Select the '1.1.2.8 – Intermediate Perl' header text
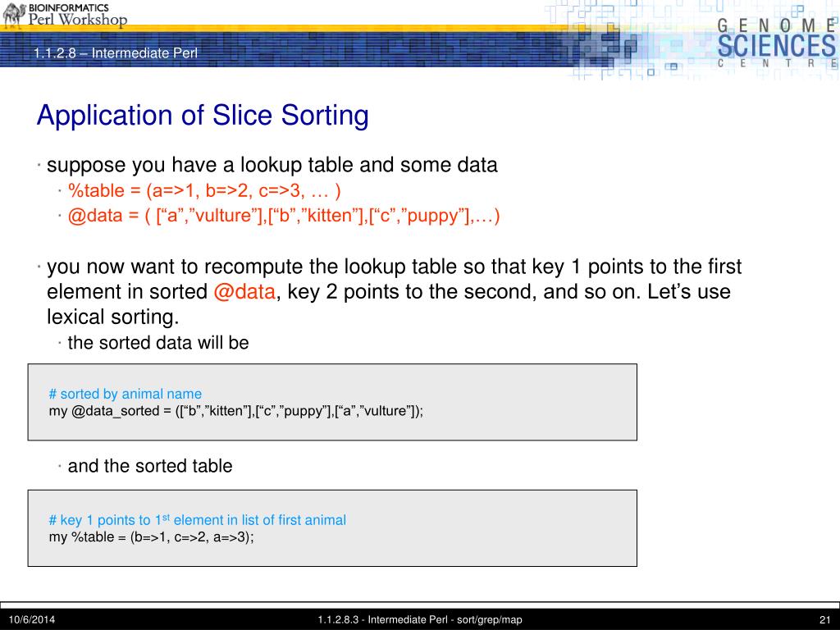840x630 pixels. tap(116, 53)
